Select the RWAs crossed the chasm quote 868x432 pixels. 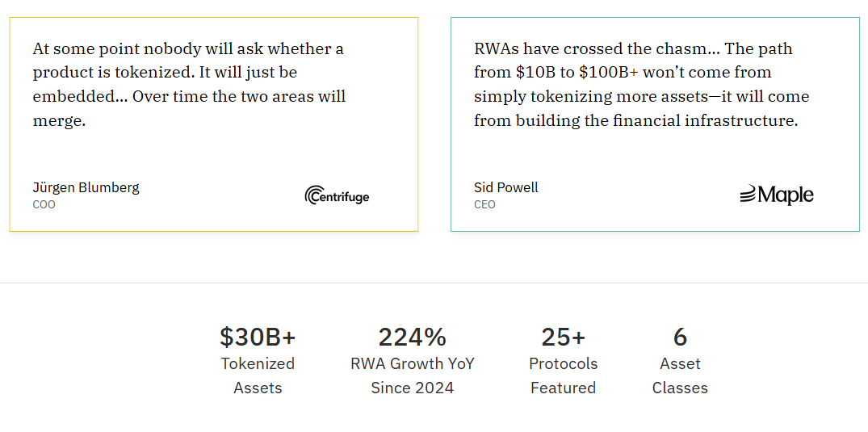[x=641, y=85]
